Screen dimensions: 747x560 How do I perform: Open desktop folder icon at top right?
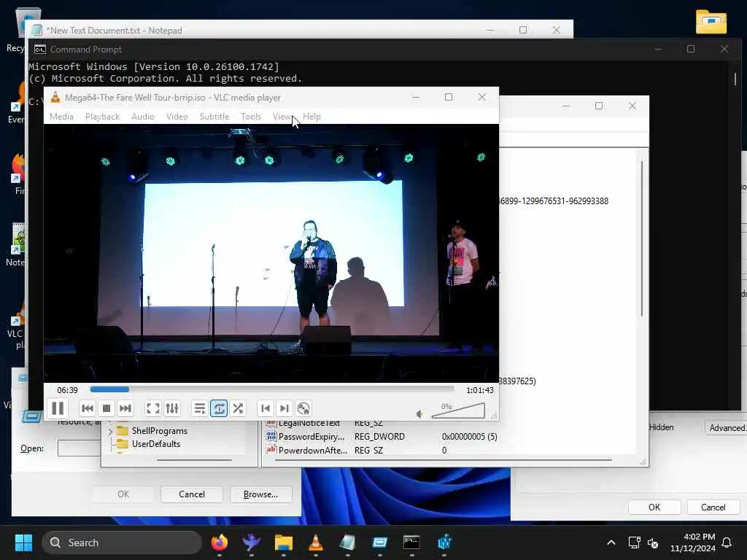[x=711, y=22]
